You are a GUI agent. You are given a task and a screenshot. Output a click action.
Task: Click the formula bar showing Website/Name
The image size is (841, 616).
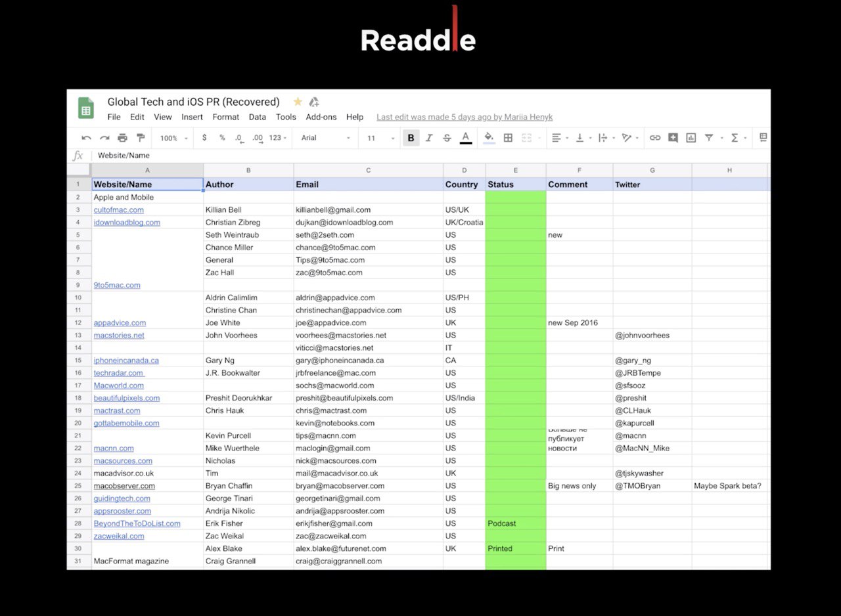(430, 156)
